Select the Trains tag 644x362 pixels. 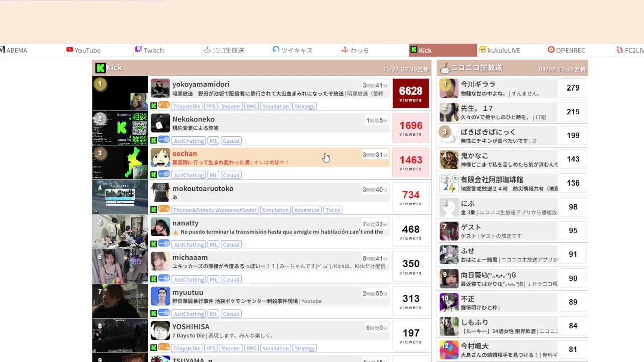[x=333, y=210]
